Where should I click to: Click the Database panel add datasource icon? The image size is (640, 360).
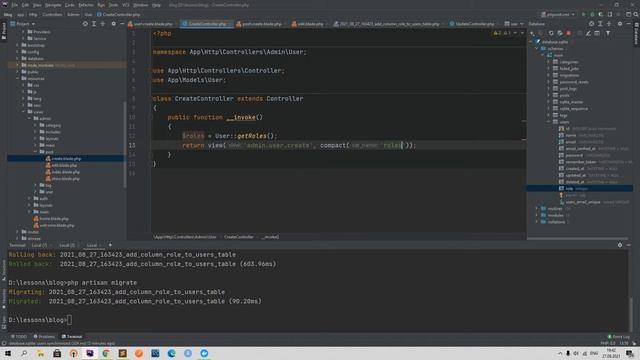(532, 33)
